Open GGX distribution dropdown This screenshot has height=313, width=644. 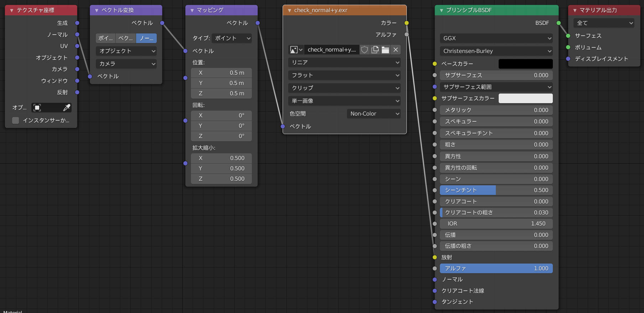[496, 38]
